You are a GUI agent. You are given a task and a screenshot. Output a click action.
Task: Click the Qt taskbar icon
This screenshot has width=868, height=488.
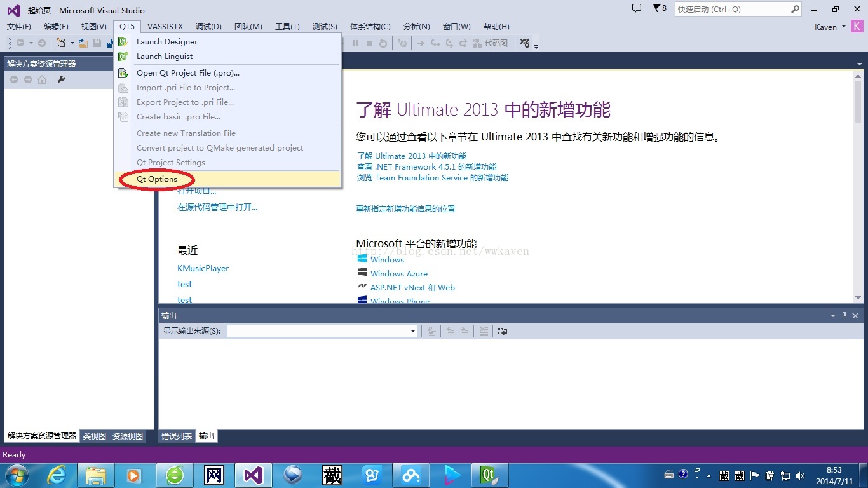(x=489, y=475)
